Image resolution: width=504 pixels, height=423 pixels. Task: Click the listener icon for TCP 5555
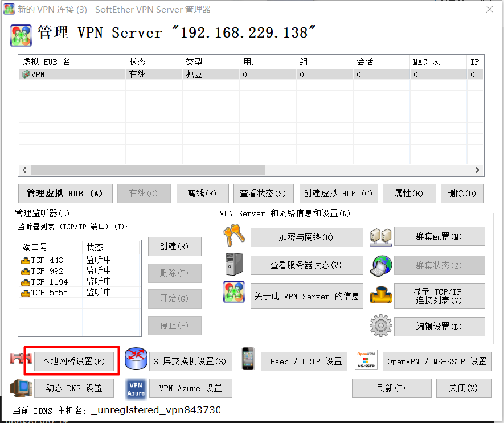coord(26,293)
